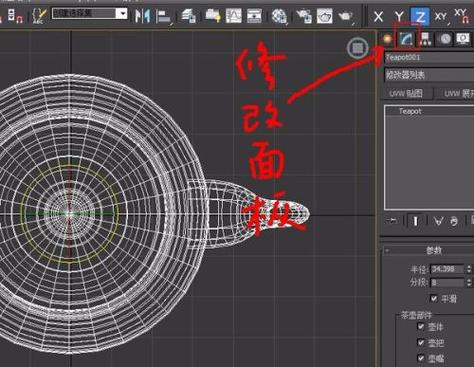
Task: Open the Layer Manager icon
Action: 188,16
